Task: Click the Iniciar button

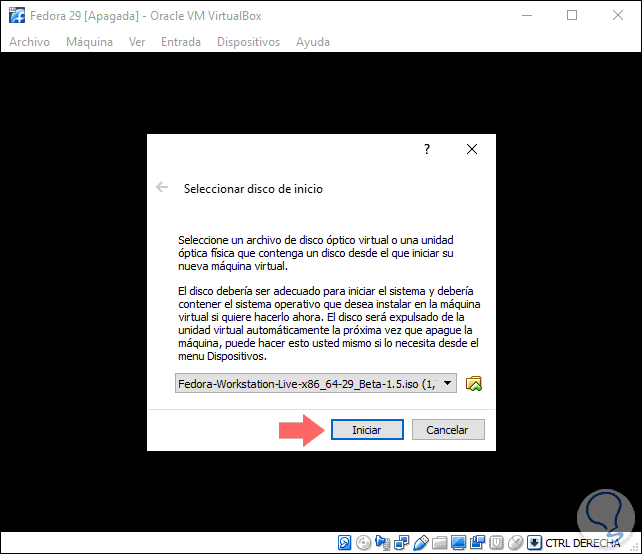Action: pyautogui.click(x=367, y=430)
